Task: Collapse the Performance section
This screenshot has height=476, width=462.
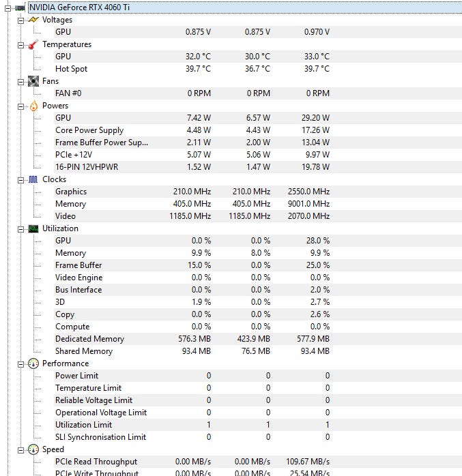Action: 20,364
